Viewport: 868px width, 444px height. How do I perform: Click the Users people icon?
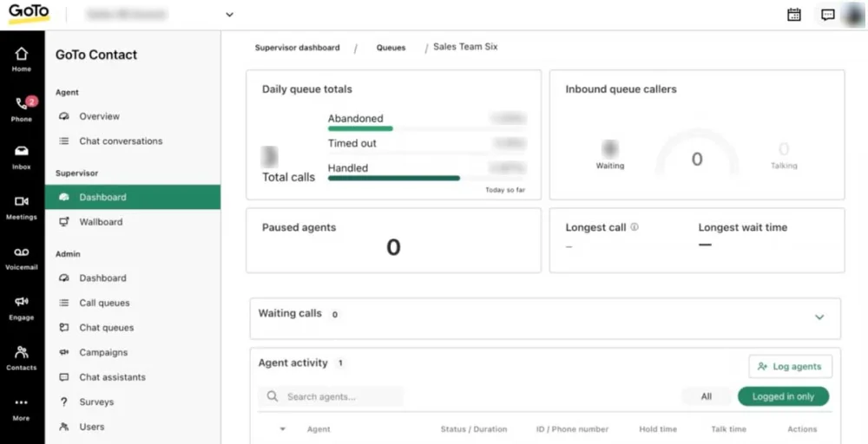64,427
